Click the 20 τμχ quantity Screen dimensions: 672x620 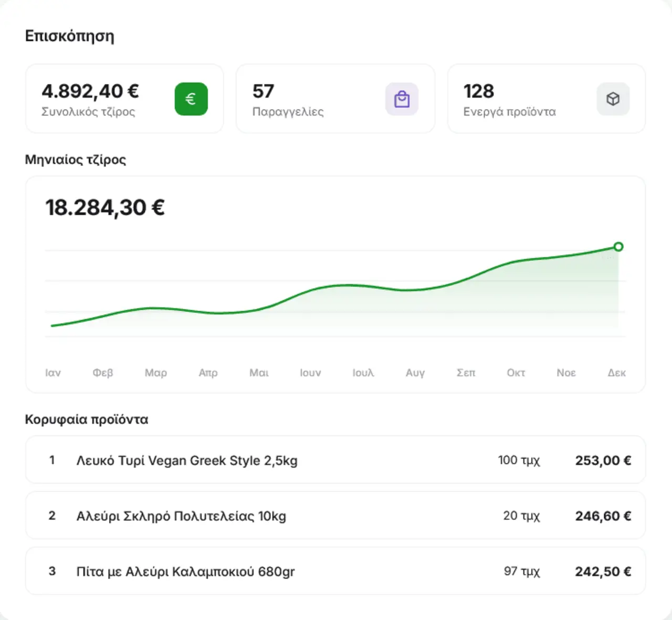tap(521, 516)
